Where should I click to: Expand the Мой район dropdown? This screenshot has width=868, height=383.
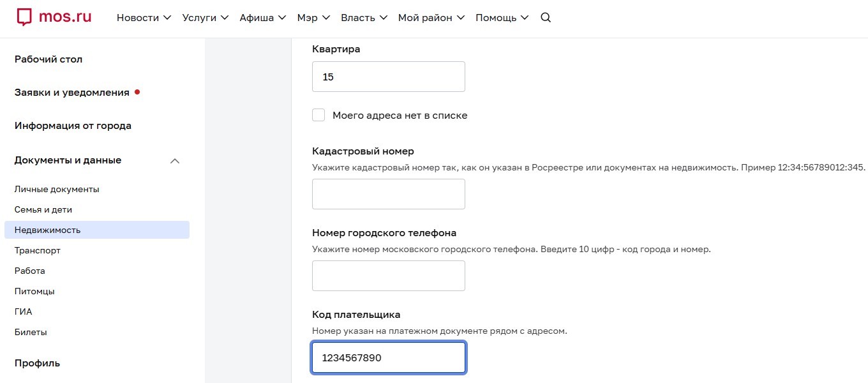[431, 18]
